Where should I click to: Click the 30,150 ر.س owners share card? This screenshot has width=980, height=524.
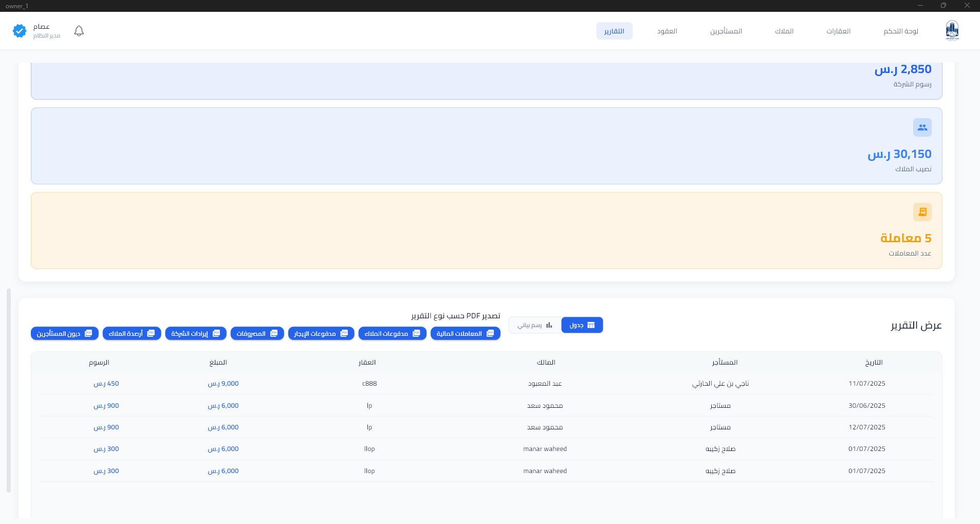point(487,146)
